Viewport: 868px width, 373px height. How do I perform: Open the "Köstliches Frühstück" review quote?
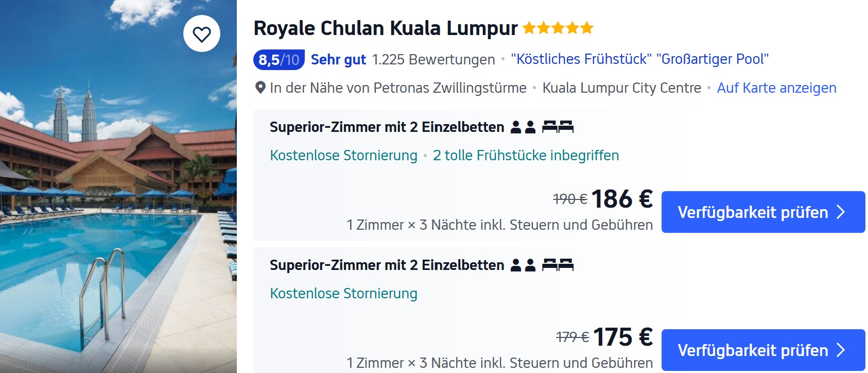(x=581, y=59)
